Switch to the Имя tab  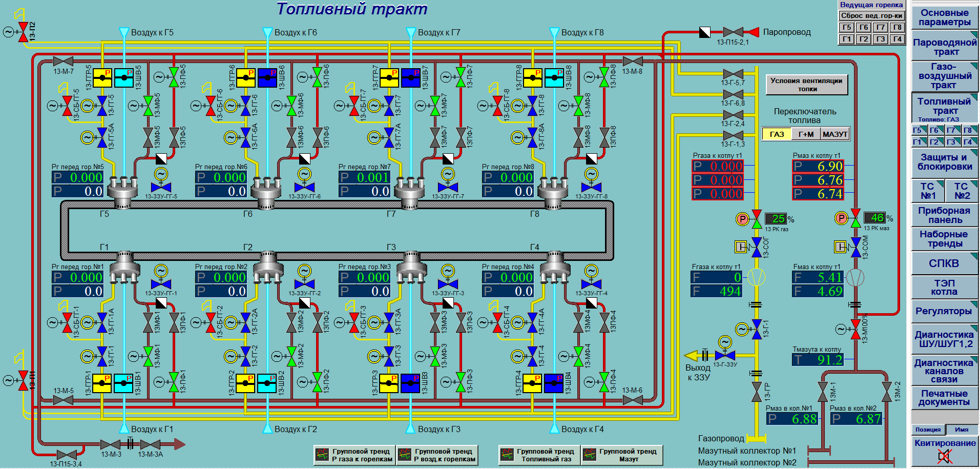962,430
